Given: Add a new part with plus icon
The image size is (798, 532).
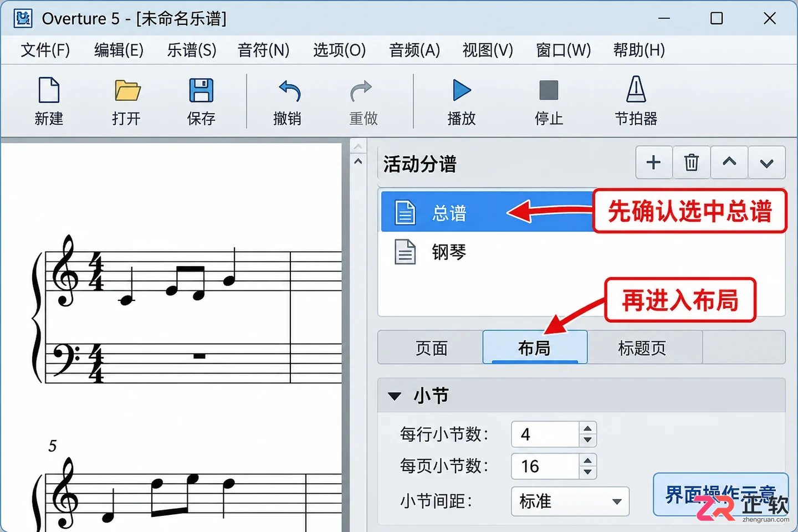Looking at the screenshot, I should click(x=654, y=162).
